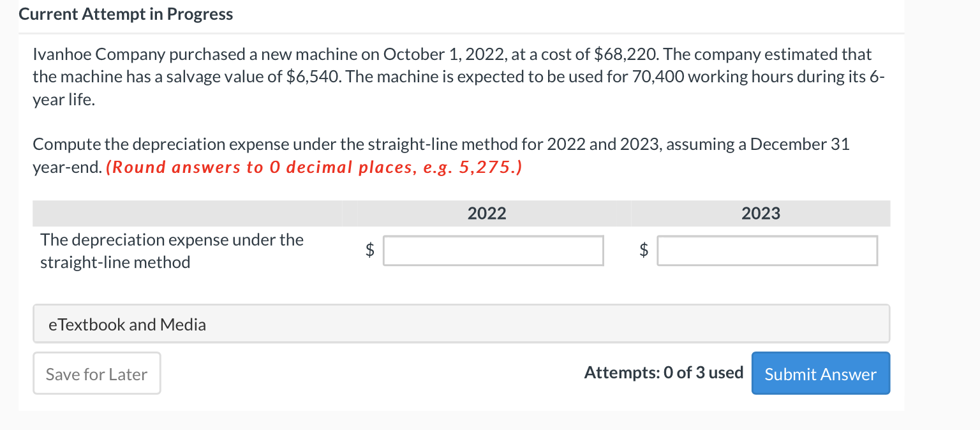Screen dimensions: 980x430
Task: Click the Save for Later button
Action: (96, 373)
